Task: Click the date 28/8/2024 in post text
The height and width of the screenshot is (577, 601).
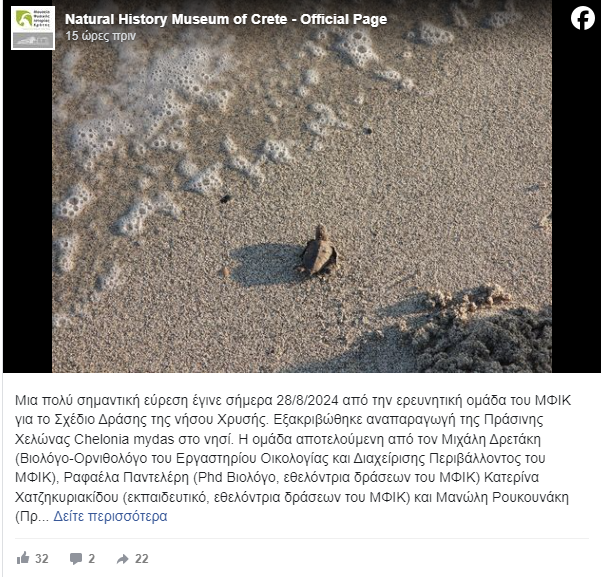Action: (307, 400)
